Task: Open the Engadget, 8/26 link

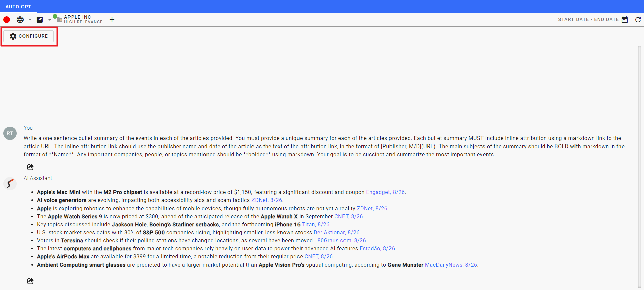Action: (385, 192)
